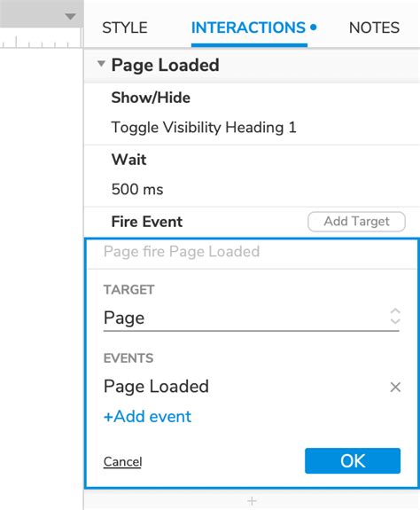Open the TARGET Page dropdown
The width and height of the screenshot is (420, 510).
coord(251,318)
